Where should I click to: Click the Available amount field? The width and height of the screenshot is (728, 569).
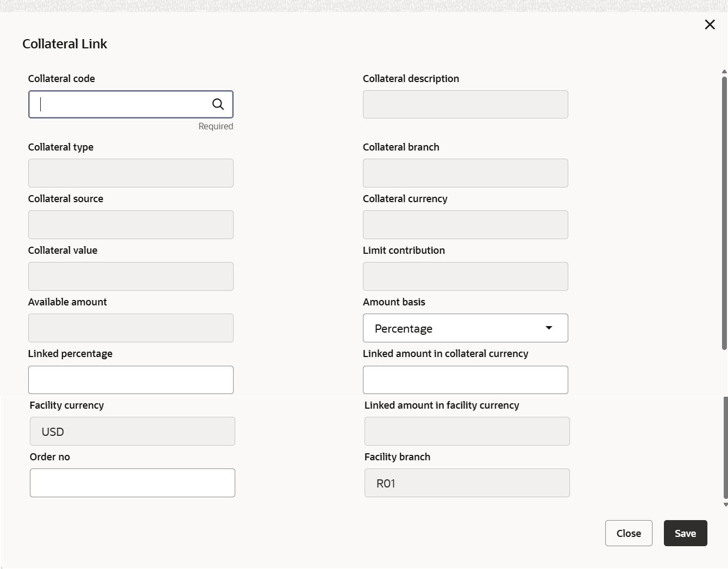click(131, 328)
